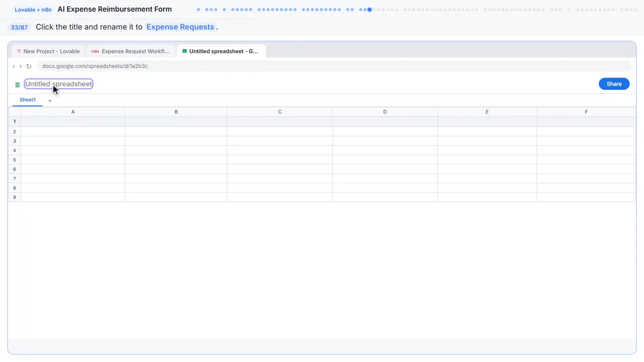The image size is (644, 362).
Task: Switch to New Project - Lovable tab
Action: pyautogui.click(x=48, y=51)
